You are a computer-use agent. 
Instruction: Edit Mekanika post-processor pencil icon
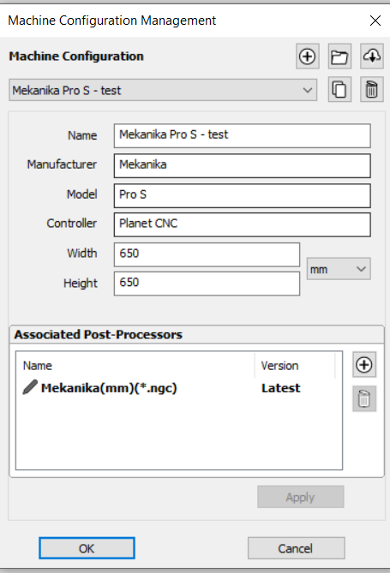point(30,387)
